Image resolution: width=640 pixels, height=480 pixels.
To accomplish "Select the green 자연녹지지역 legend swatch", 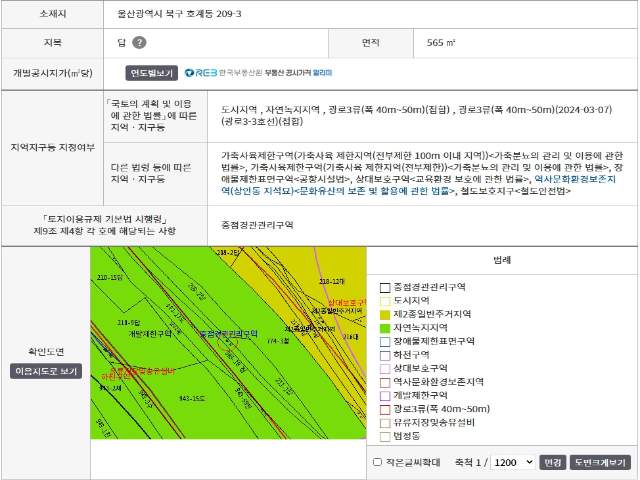I will coord(385,328).
